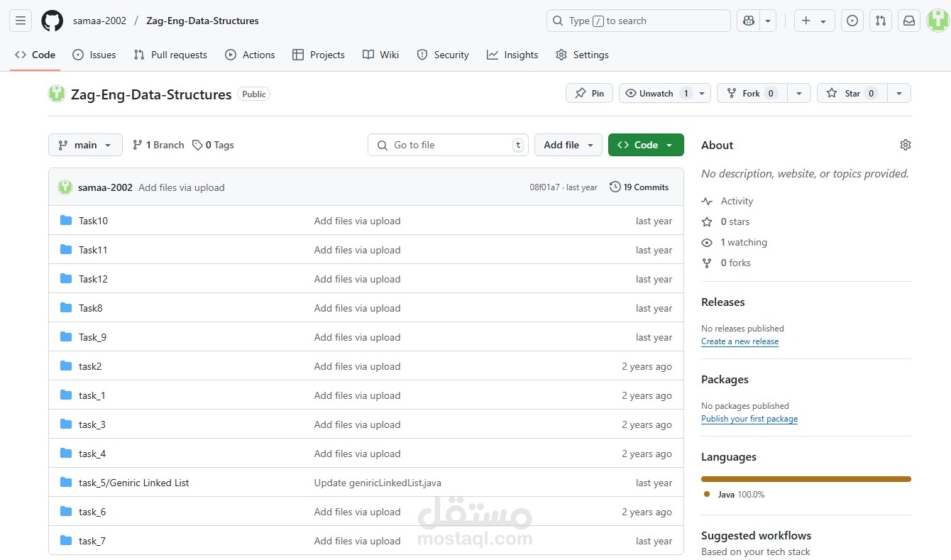Open the task_4 folder

[92, 454]
